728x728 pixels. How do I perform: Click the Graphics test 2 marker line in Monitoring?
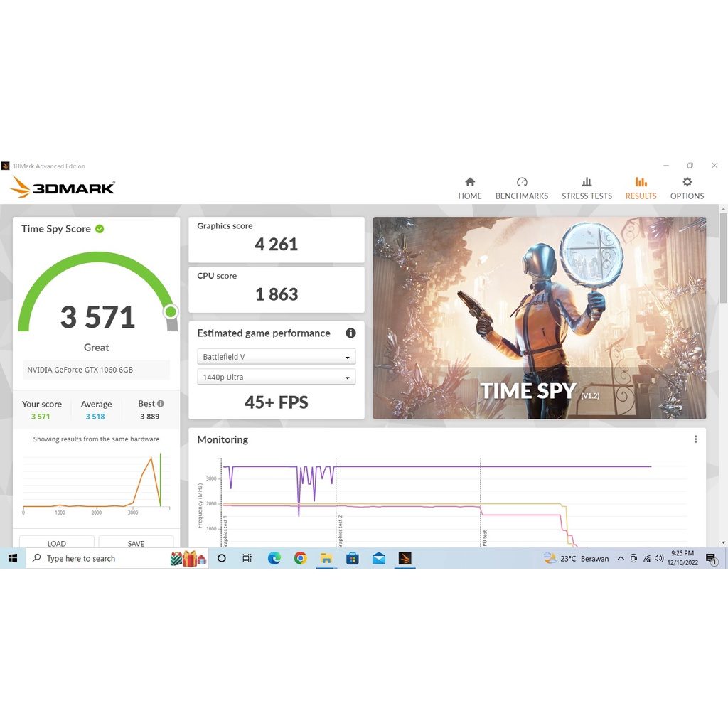tap(336, 503)
